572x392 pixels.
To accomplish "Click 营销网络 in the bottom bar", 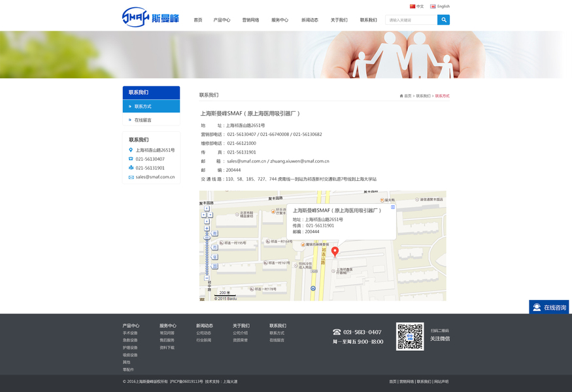I will pos(407,382).
